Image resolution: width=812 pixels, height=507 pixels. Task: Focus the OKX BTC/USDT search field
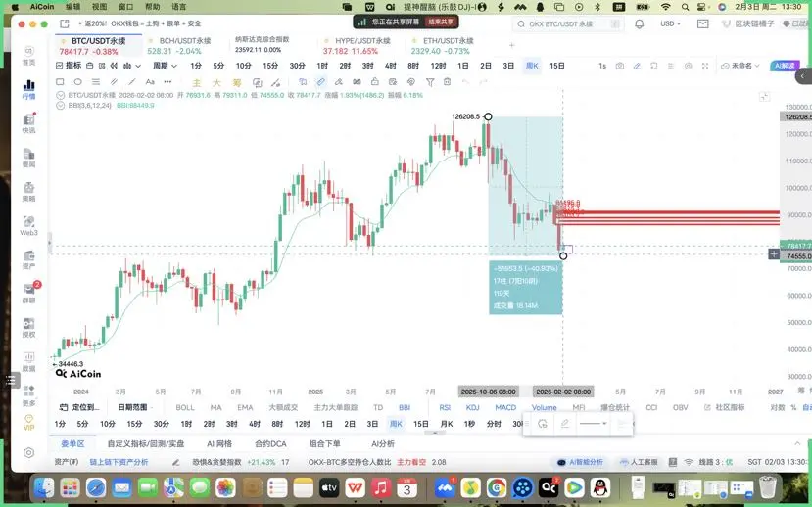[x=568, y=23]
